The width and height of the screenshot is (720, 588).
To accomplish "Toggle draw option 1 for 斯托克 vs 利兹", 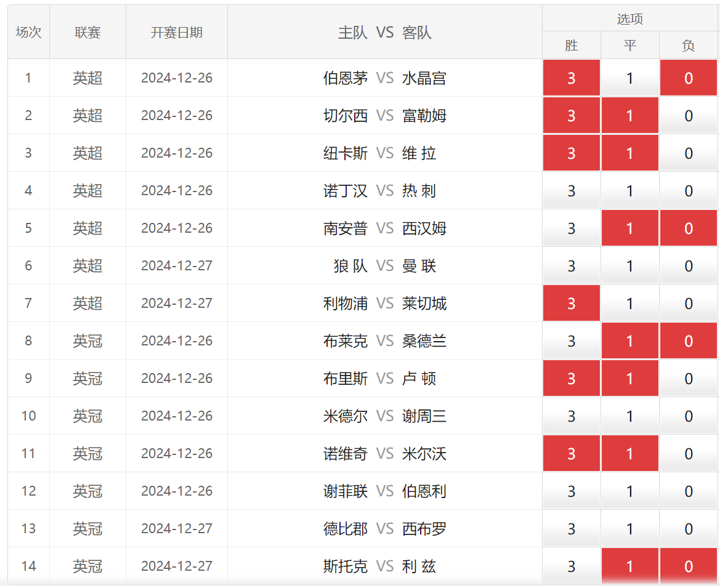I will [630, 566].
